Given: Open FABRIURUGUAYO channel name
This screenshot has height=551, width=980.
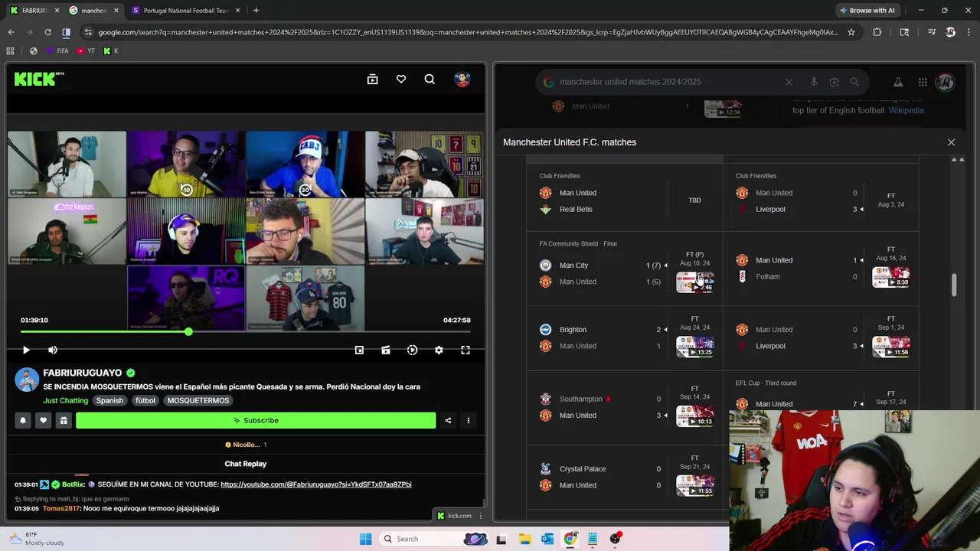Looking at the screenshot, I should coord(83,373).
